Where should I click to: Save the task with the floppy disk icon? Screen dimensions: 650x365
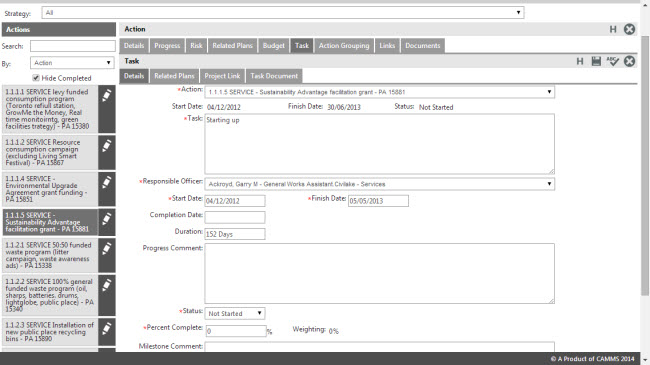point(596,61)
